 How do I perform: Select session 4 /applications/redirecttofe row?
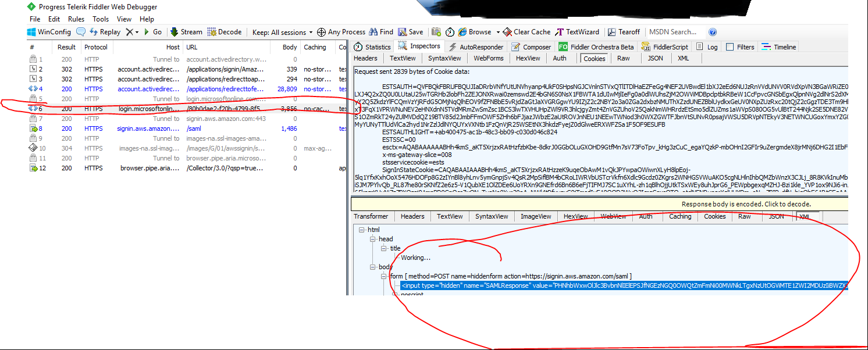tap(188, 89)
